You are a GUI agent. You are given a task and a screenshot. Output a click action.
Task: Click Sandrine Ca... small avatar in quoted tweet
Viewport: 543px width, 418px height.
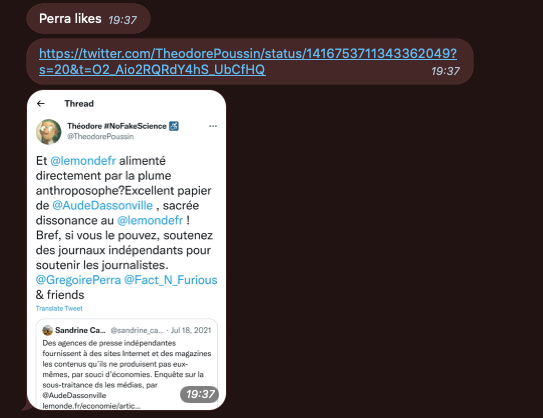pos(47,330)
